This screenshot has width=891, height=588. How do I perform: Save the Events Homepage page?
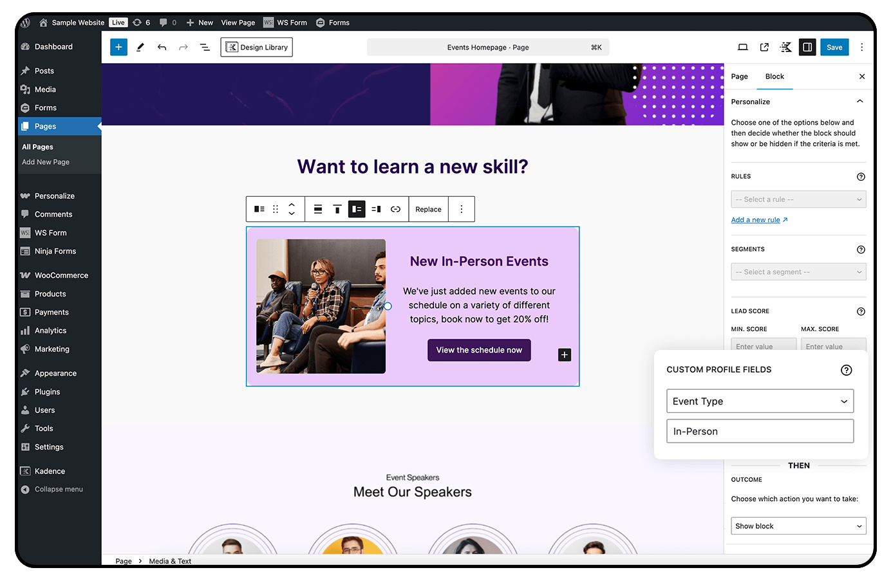834,47
